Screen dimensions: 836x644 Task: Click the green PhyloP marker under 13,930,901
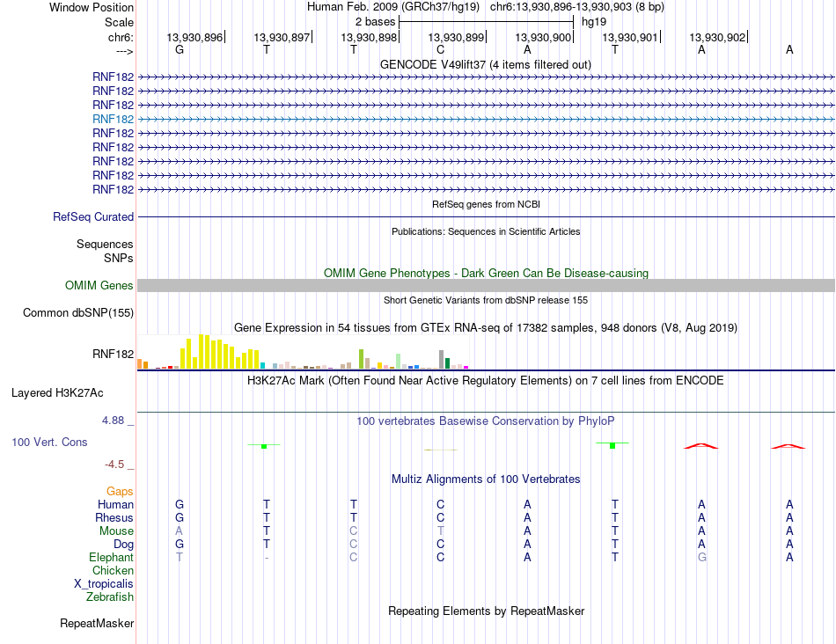[612, 444]
